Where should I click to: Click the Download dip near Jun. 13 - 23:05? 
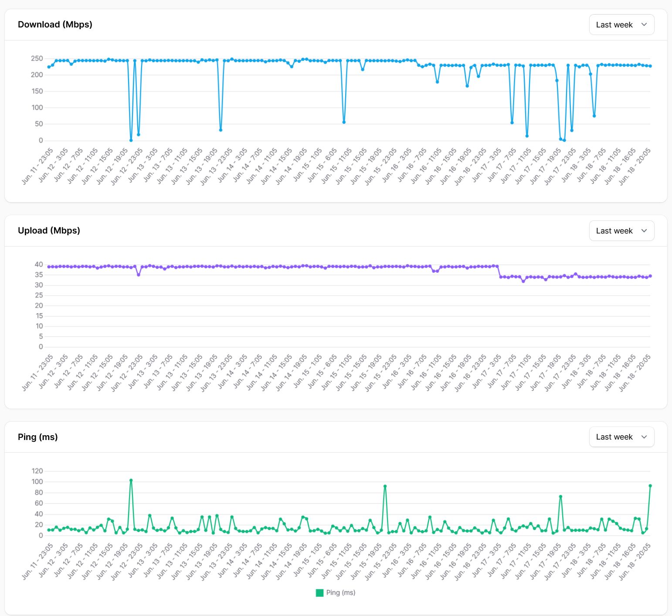(x=221, y=130)
